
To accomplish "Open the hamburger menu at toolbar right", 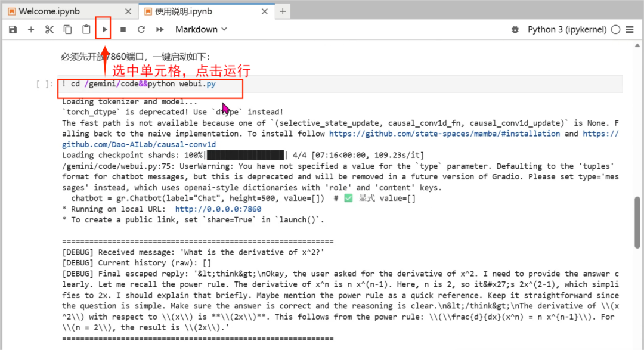I will tap(630, 30).
